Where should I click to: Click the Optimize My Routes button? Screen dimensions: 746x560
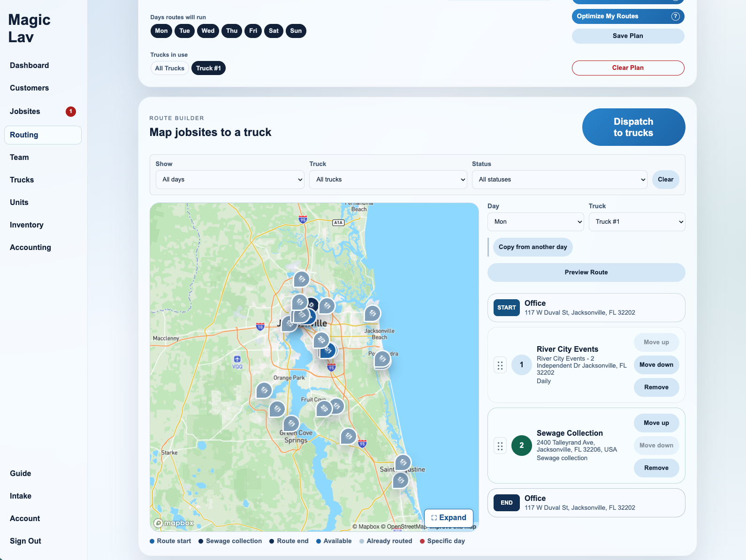(628, 16)
